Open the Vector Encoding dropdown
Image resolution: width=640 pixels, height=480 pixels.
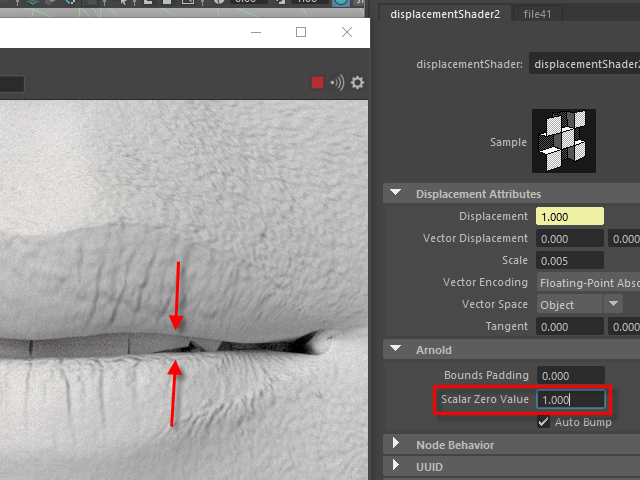click(x=588, y=282)
